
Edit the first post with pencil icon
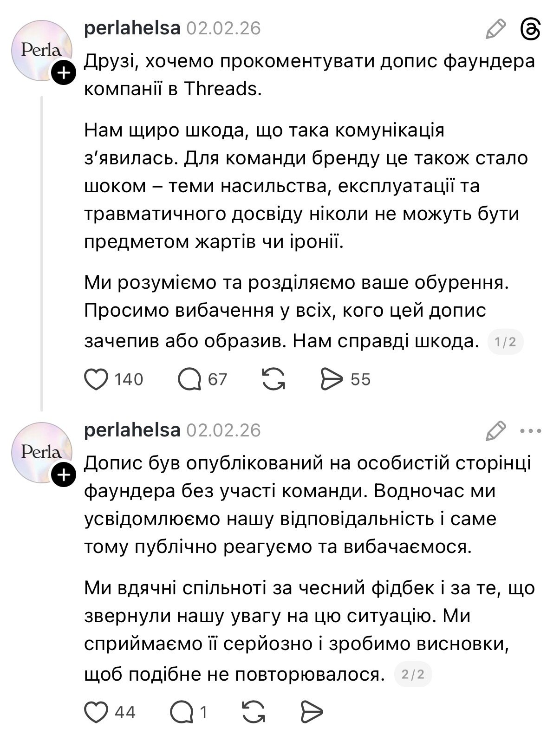pos(495,29)
